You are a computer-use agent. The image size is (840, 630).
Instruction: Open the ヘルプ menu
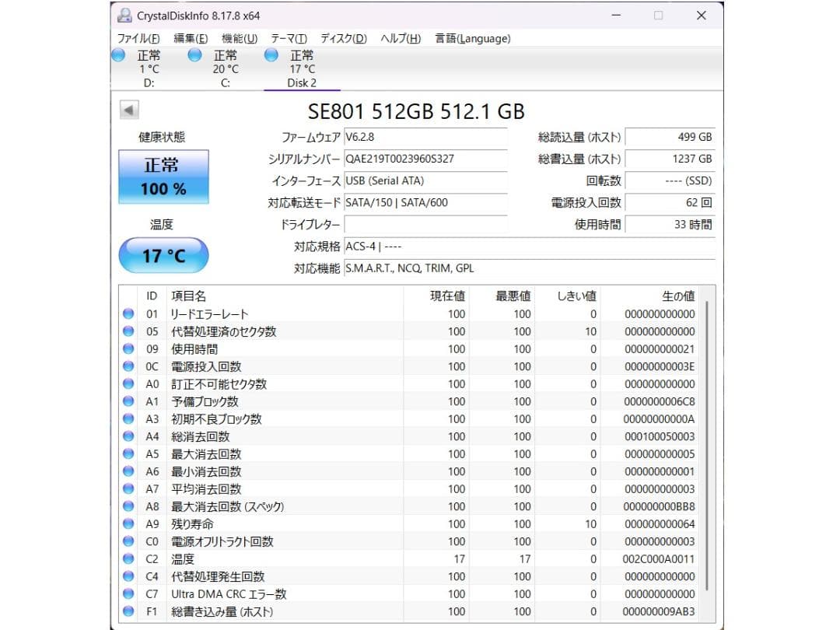(x=399, y=37)
